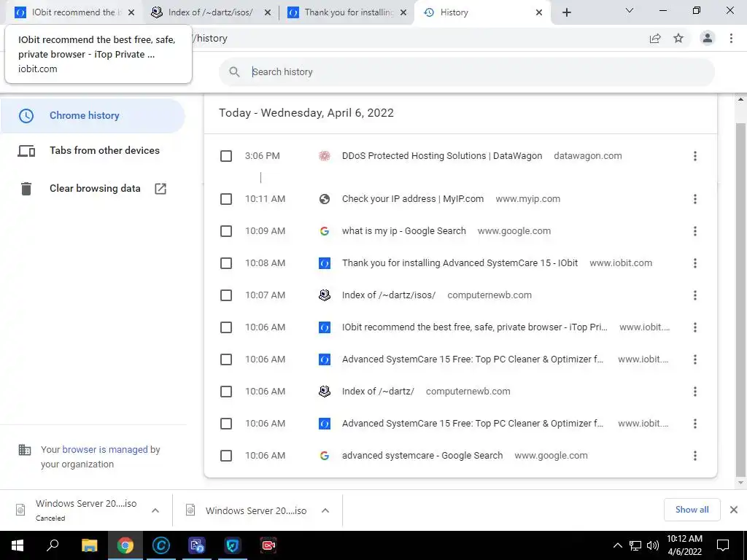
Task: Click Show all downloads button
Action: click(692, 510)
